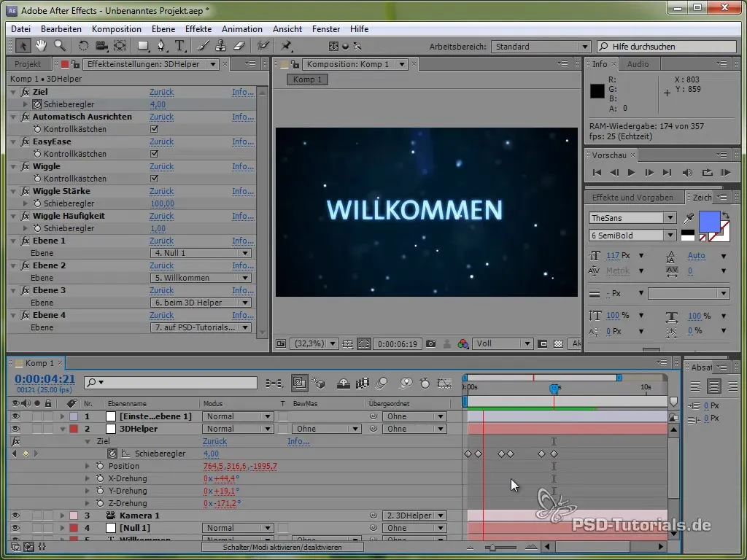747x560 pixels.
Task: Switch to the Projekt tab
Action: pos(28,64)
